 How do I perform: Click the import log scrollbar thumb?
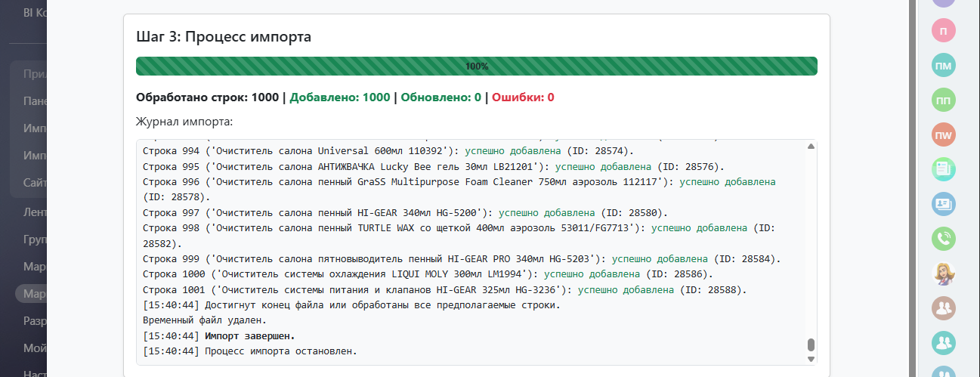click(x=811, y=345)
